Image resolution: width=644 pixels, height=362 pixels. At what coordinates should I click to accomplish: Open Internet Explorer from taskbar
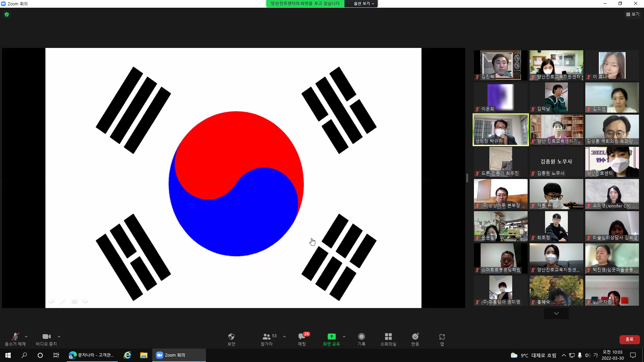[127, 355]
